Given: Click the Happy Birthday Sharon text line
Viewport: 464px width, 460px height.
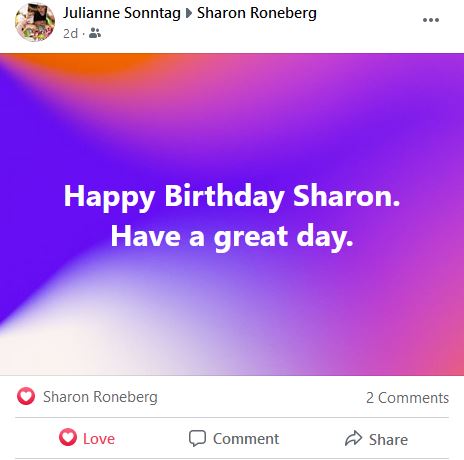Looking at the screenshot, I should point(232,197).
